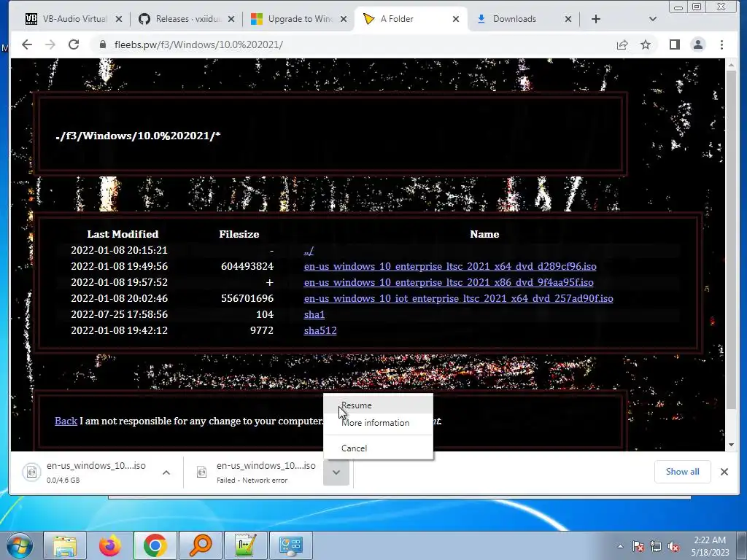
Task: Open Chrome's three-dot menu
Action: [721, 44]
